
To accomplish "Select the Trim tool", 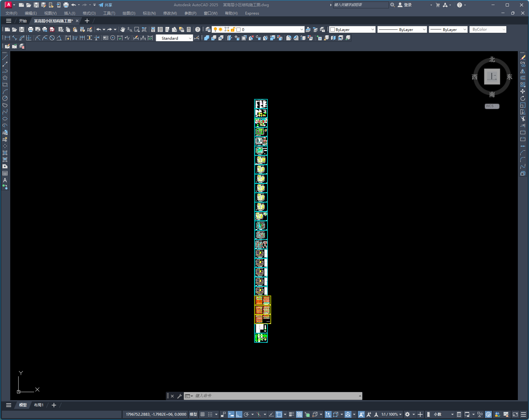I will pos(523,119).
